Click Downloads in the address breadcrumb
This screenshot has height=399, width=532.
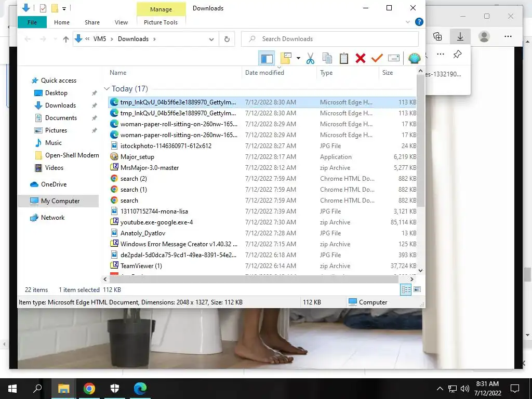click(x=134, y=39)
